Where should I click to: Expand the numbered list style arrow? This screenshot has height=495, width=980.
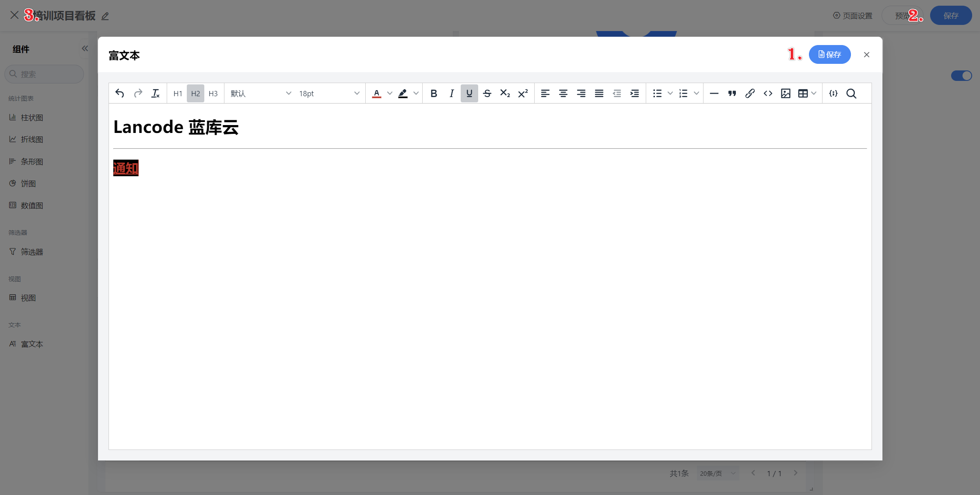click(x=696, y=93)
